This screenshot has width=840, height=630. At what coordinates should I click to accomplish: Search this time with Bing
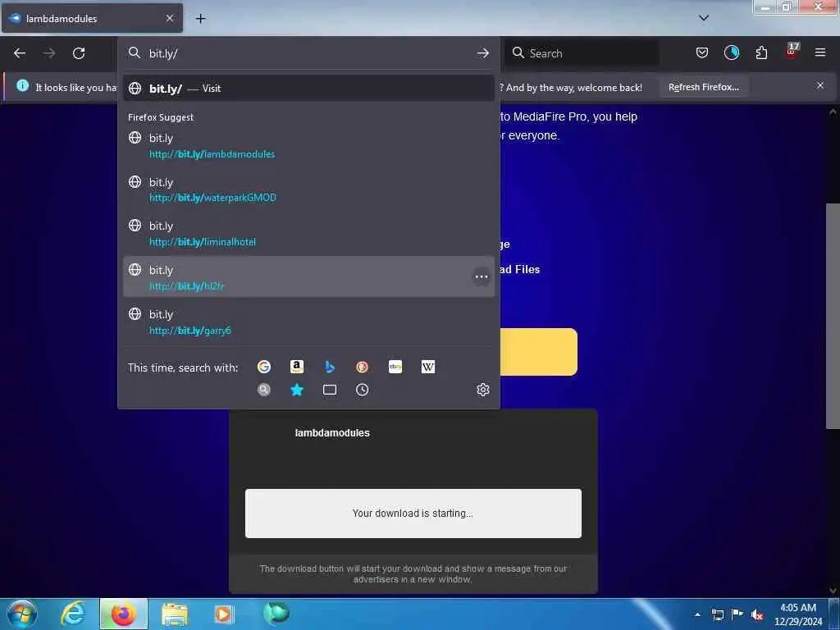[330, 367]
